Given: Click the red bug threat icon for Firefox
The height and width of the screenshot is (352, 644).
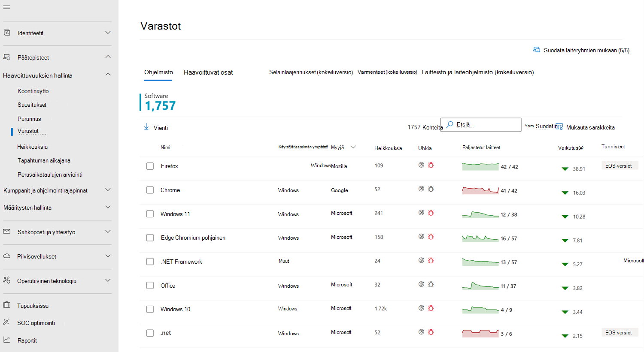Looking at the screenshot, I should pyautogui.click(x=431, y=165).
